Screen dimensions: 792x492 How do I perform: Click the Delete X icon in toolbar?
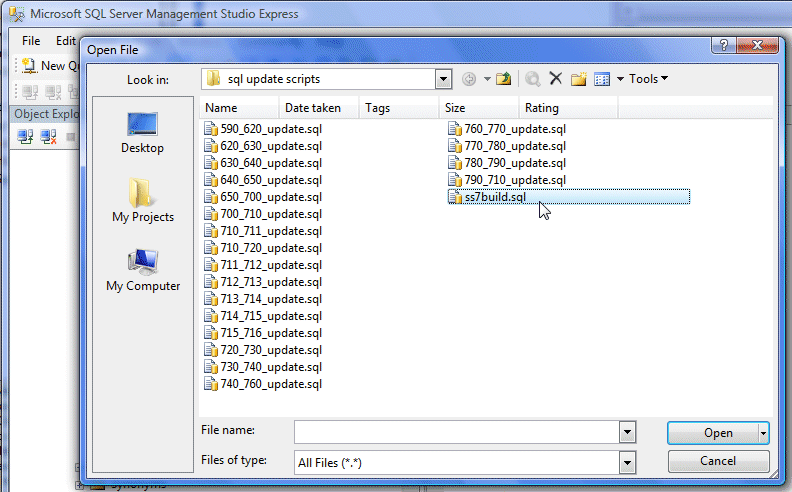click(556, 79)
